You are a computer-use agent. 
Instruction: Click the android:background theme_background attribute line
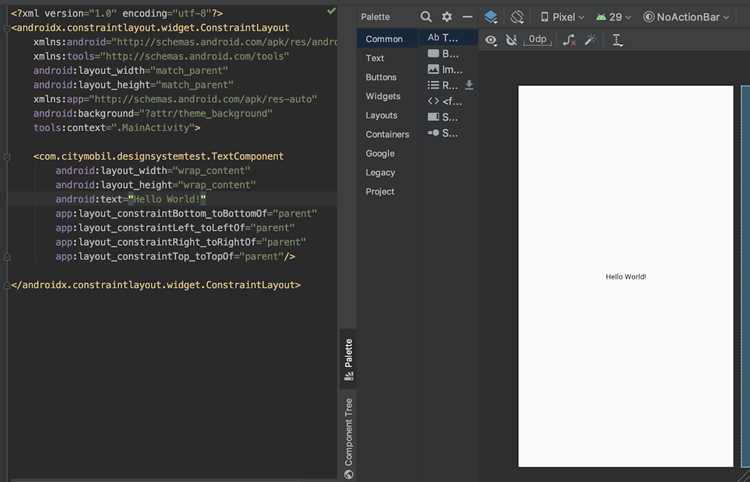coord(153,114)
